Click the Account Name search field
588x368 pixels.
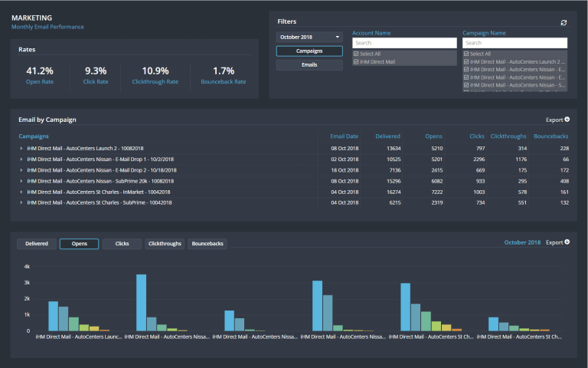[404, 43]
